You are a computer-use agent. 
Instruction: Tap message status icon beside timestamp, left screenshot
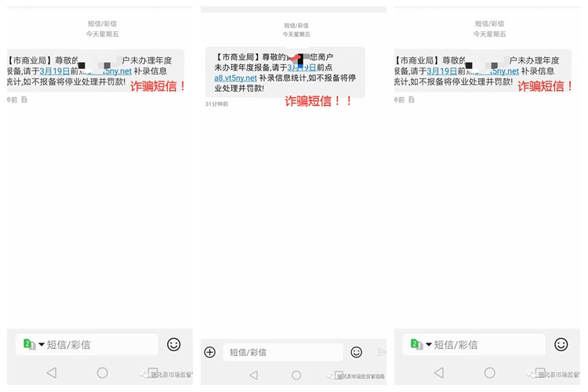tap(24, 100)
